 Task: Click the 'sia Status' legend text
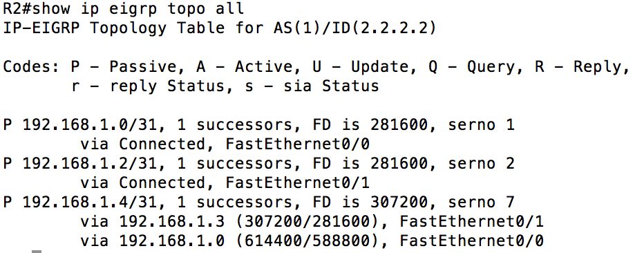[331, 86]
